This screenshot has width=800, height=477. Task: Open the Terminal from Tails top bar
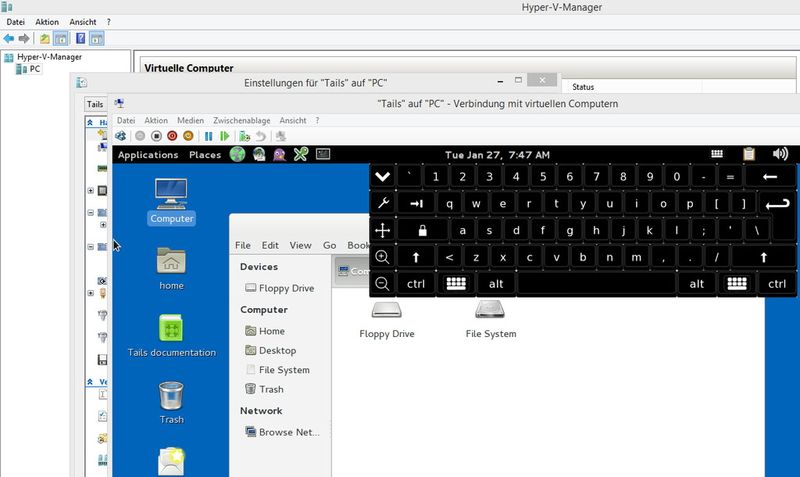(x=323, y=154)
